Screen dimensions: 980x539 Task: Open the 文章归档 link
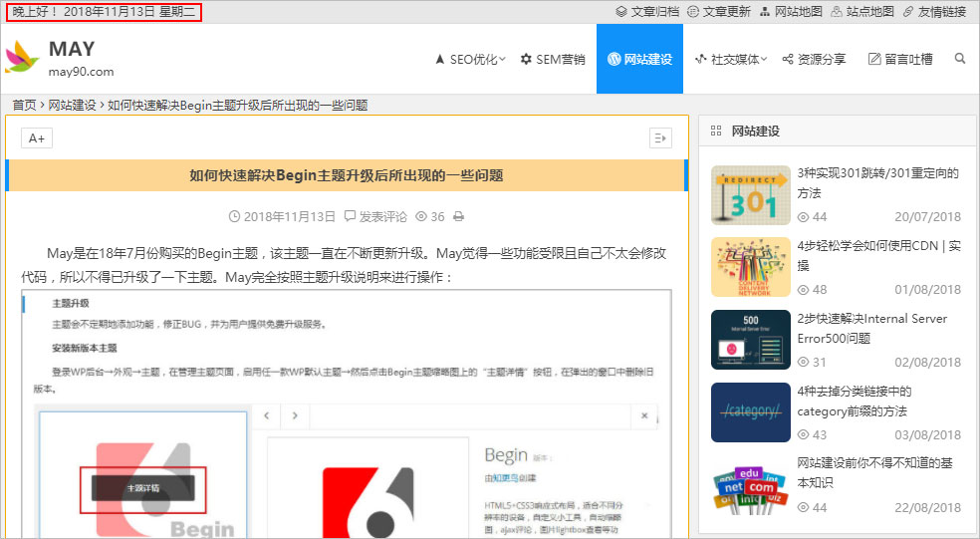(x=647, y=11)
